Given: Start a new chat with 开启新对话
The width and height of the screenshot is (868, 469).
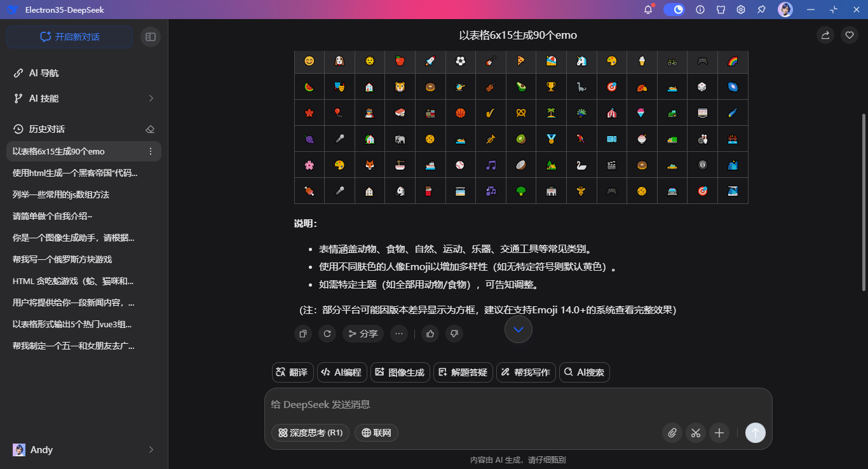Looking at the screenshot, I should pyautogui.click(x=69, y=36).
